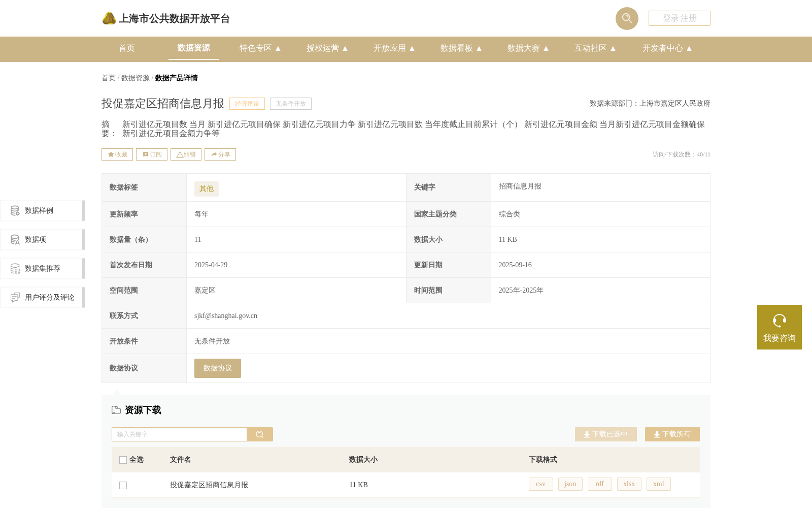Screen dimensions: 812x508
Task: Open 数据项 in side panel
Action: point(43,240)
